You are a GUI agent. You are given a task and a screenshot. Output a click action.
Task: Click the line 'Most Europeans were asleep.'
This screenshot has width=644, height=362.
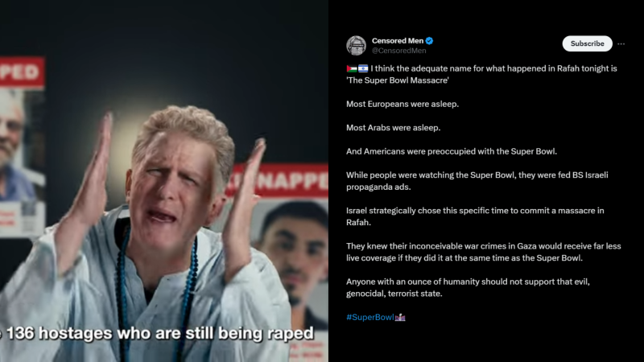coord(402,105)
